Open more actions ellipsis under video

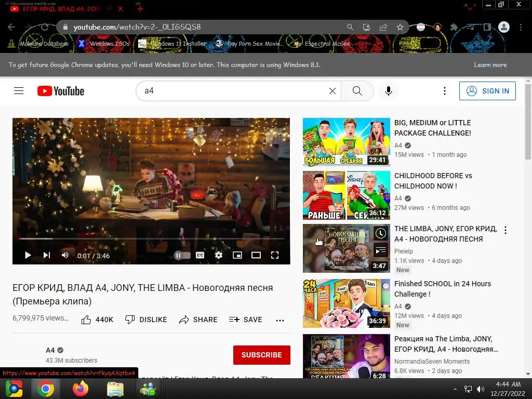coord(280,320)
